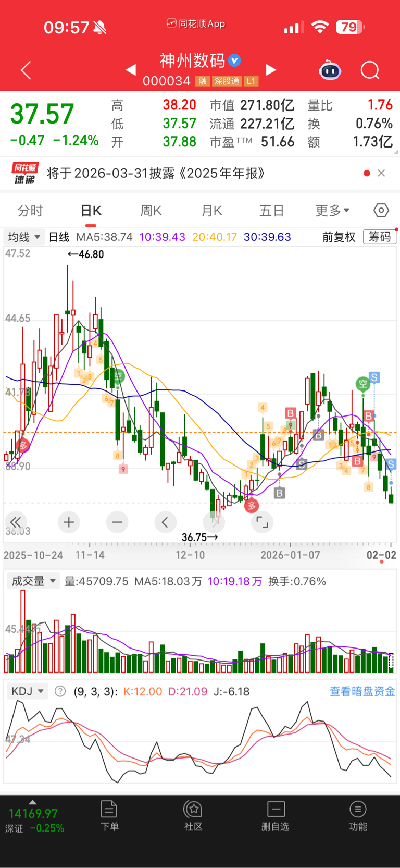Open the 同花顺速递 news notice
The height and width of the screenshot is (868, 400).
(156, 173)
